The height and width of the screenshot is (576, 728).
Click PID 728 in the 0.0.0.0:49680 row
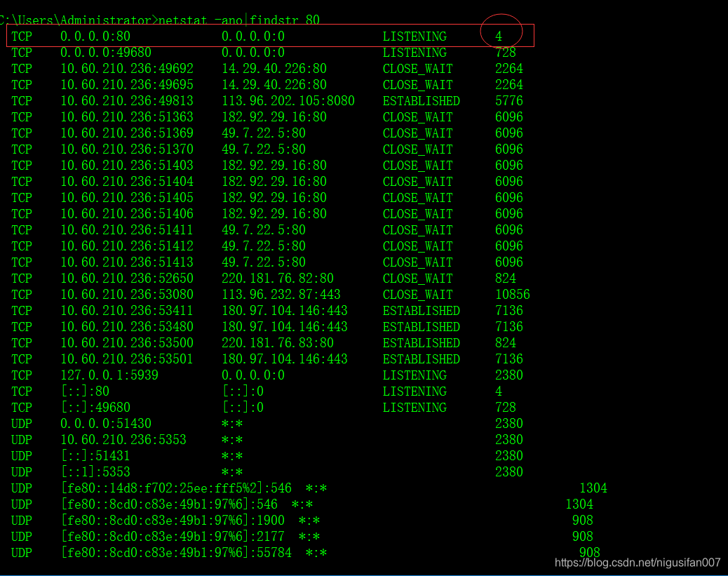tap(506, 53)
